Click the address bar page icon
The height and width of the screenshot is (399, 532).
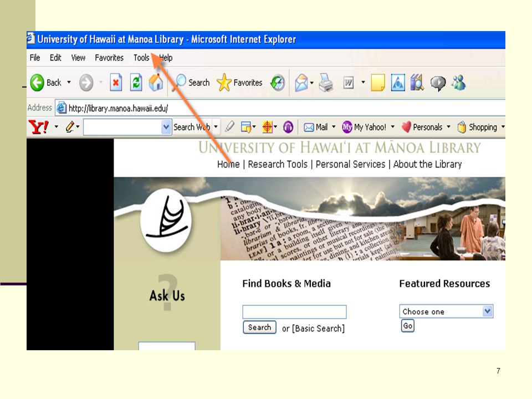tap(61, 108)
